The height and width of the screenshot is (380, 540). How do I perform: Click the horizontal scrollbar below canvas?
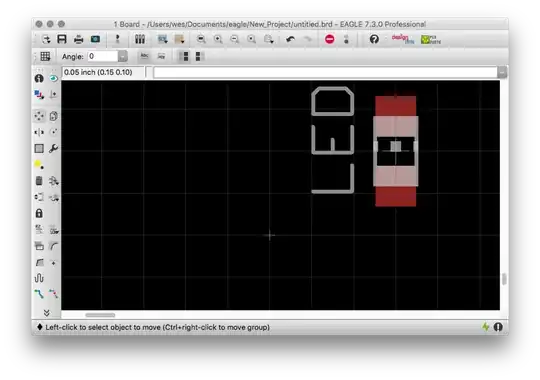100,315
